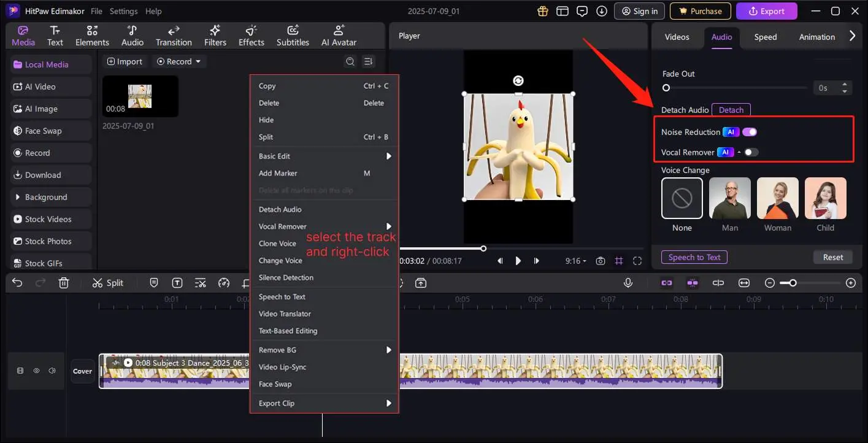The height and width of the screenshot is (443, 868).
Task: Select the 2025-07-09_01 media thumbnail
Action: pyautogui.click(x=140, y=96)
